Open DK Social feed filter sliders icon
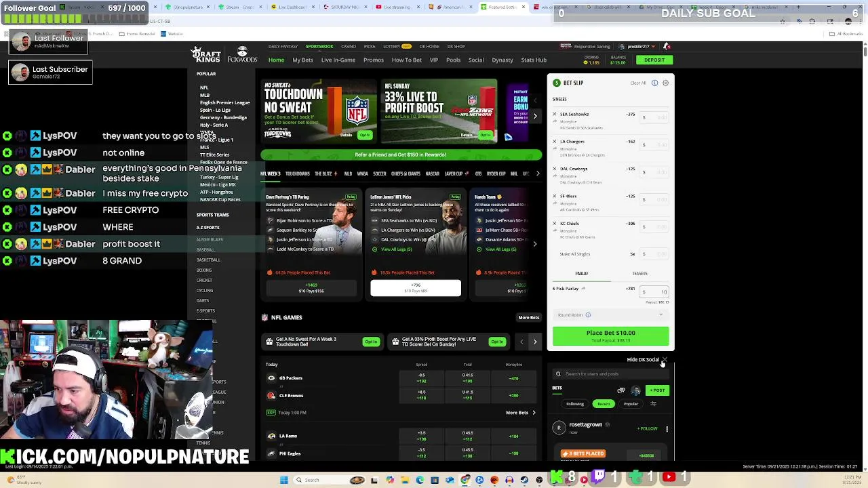Viewport: 868px width, 488px height. coord(654,404)
